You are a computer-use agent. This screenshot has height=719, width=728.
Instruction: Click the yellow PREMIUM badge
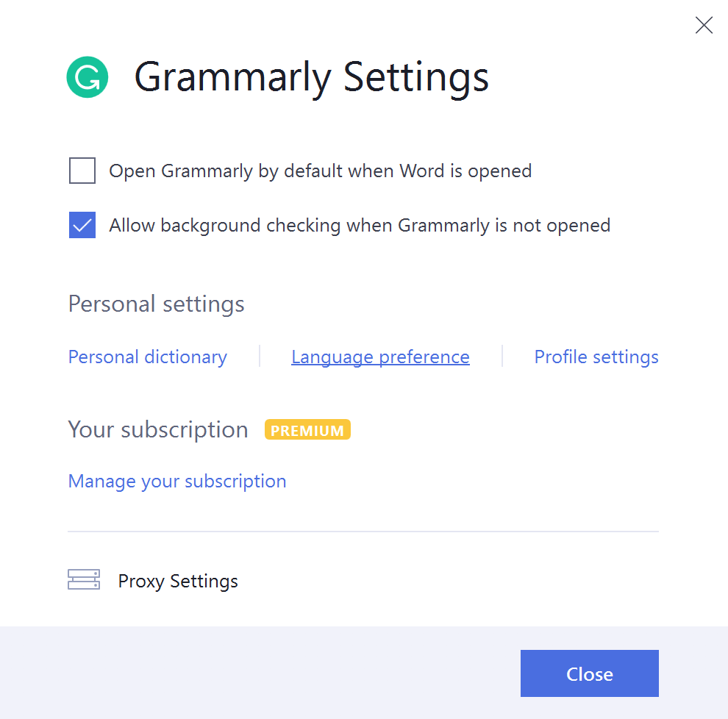tap(307, 430)
